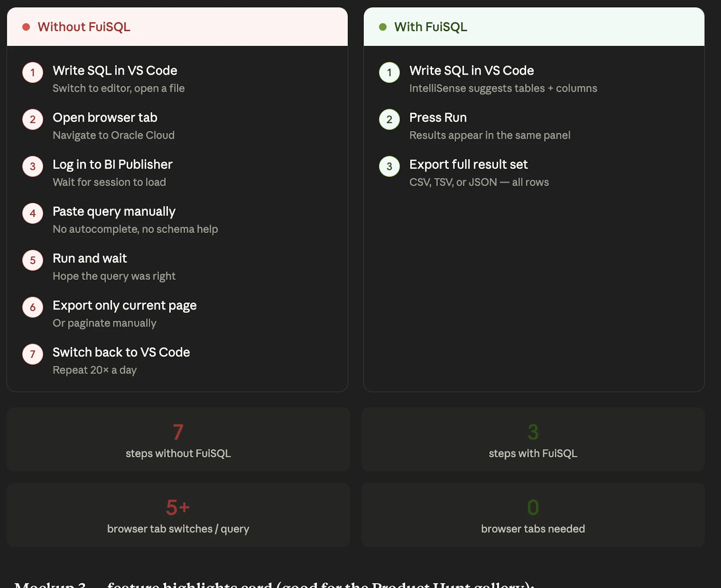
Task: Click red step 1 circle in Without FuiSQL
Action: click(33, 73)
